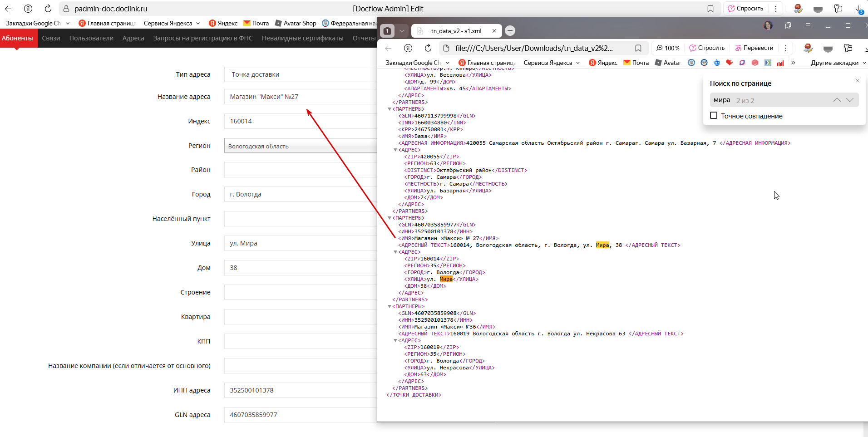Viewport: 868px width, 437px height.
Task: Reload the tn_data_v2 XML file
Action: click(428, 48)
